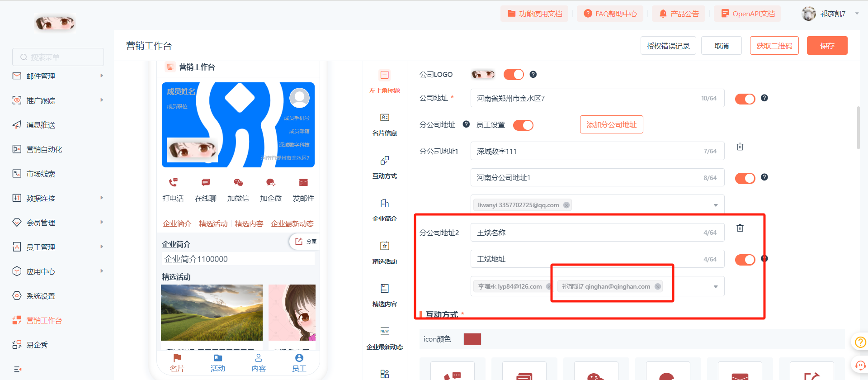This screenshot has width=868, height=380.
Task: Select 精选活动 anchor tab in preview
Action: click(213, 223)
